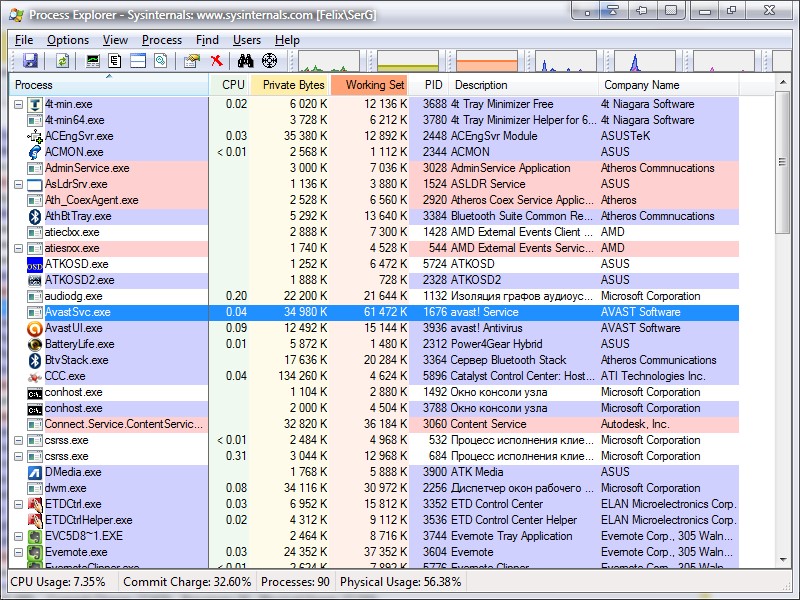Viewport: 800px width, 600px height.
Task: Click the scrollbar up arrow
Action: 783,82
